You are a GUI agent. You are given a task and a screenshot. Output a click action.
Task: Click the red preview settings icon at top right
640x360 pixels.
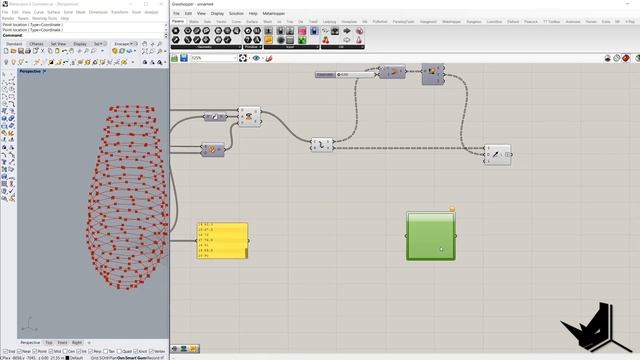[626, 58]
